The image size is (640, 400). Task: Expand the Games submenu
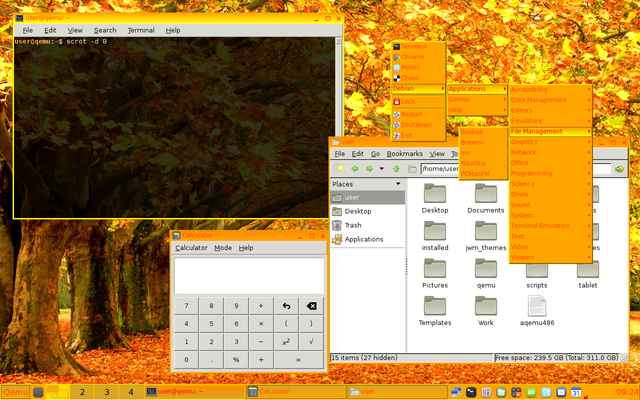(x=475, y=99)
